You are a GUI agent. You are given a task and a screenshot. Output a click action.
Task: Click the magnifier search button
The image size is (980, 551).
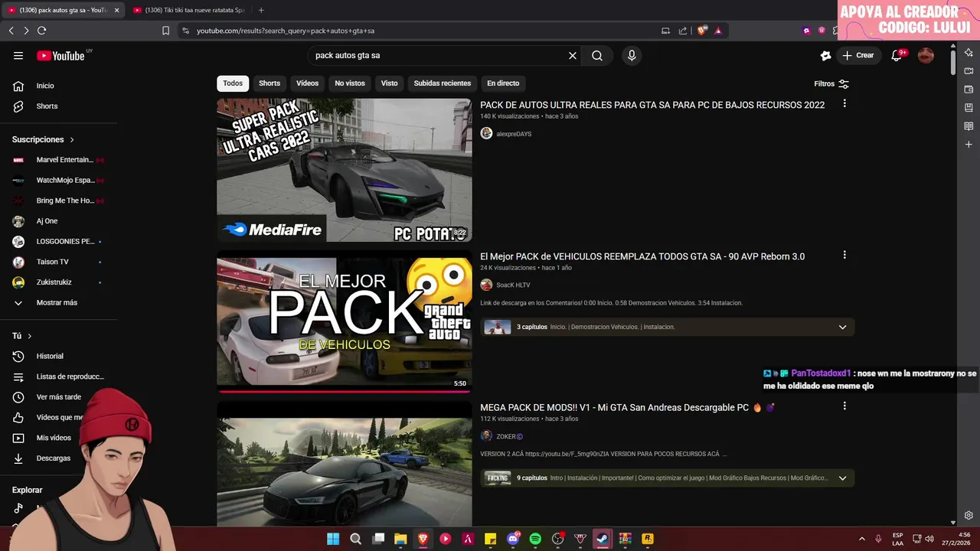(x=597, y=55)
